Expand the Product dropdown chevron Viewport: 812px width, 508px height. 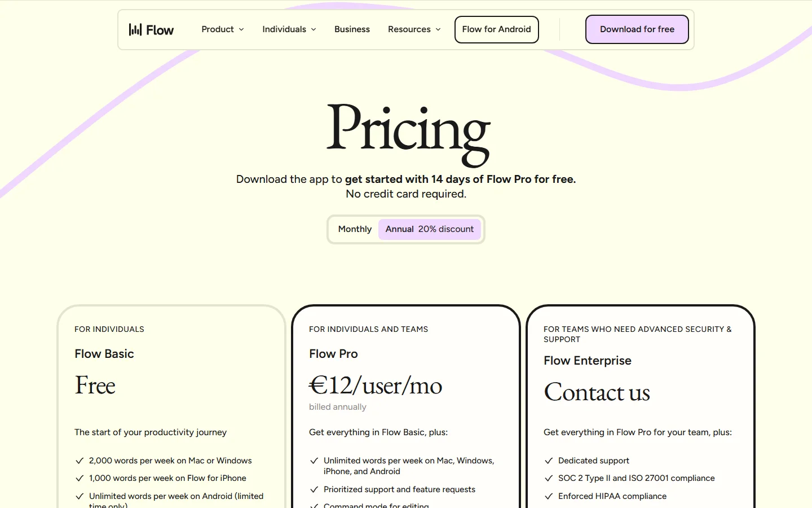pos(241,29)
